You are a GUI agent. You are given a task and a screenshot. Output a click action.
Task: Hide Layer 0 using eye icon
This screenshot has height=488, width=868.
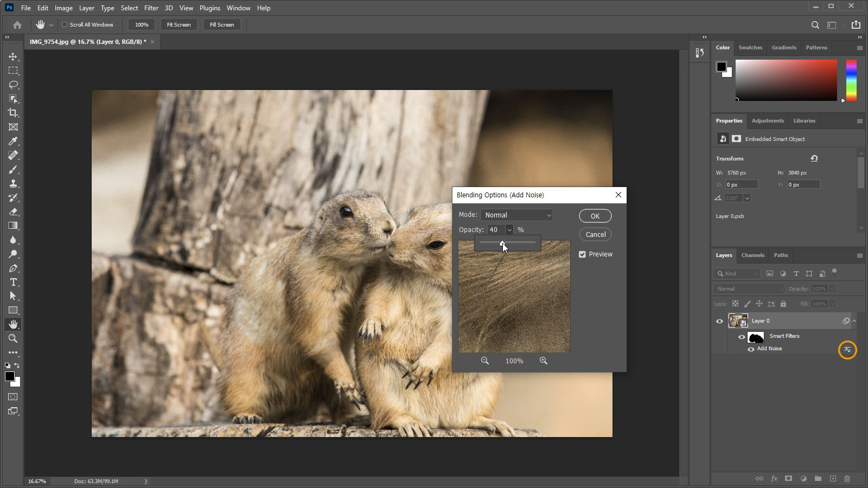click(x=719, y=321)
